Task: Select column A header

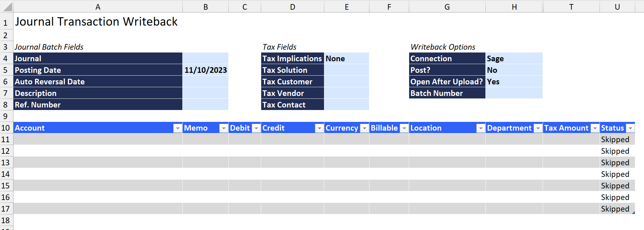Action: (98, 7)
